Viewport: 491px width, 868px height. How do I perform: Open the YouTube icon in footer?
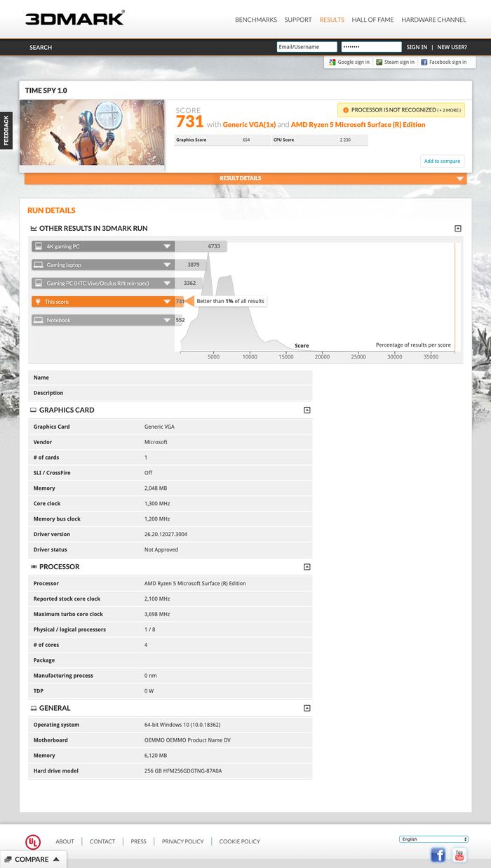[x=459, y=855]
